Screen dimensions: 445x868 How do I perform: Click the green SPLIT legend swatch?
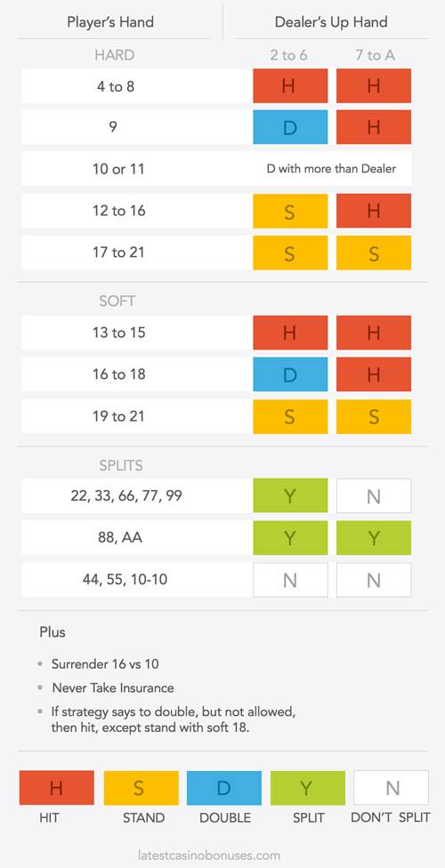point(308,787)
